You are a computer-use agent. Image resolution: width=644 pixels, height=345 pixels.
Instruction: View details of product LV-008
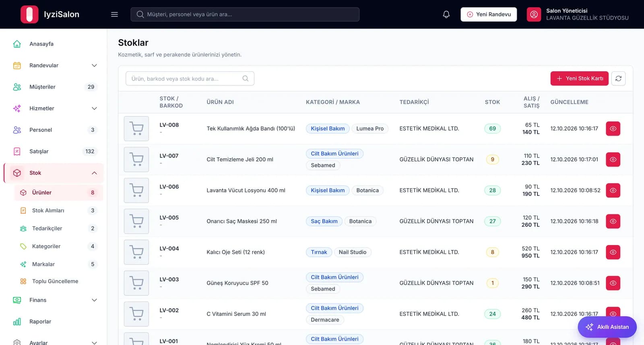613,129
